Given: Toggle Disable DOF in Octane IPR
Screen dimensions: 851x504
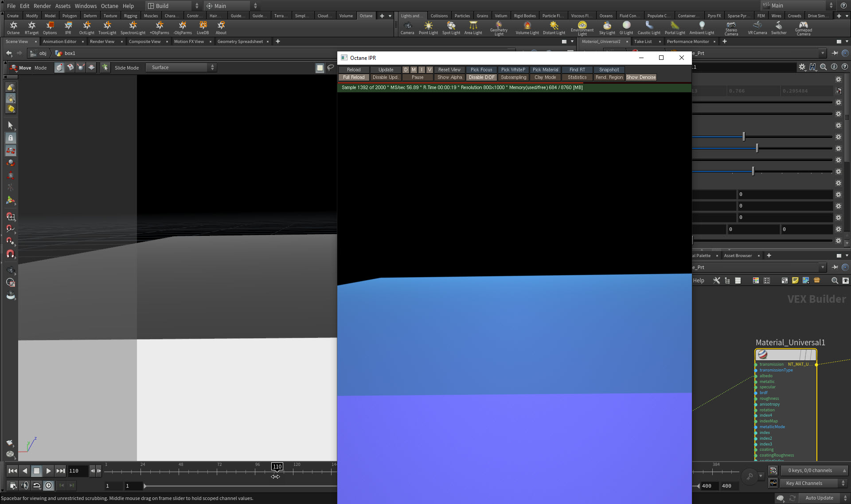Looking at the screenshot, I should (x=481, y=77).
